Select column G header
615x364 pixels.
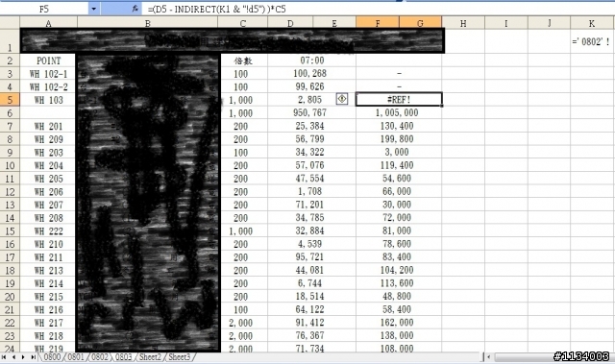(420, 23)
